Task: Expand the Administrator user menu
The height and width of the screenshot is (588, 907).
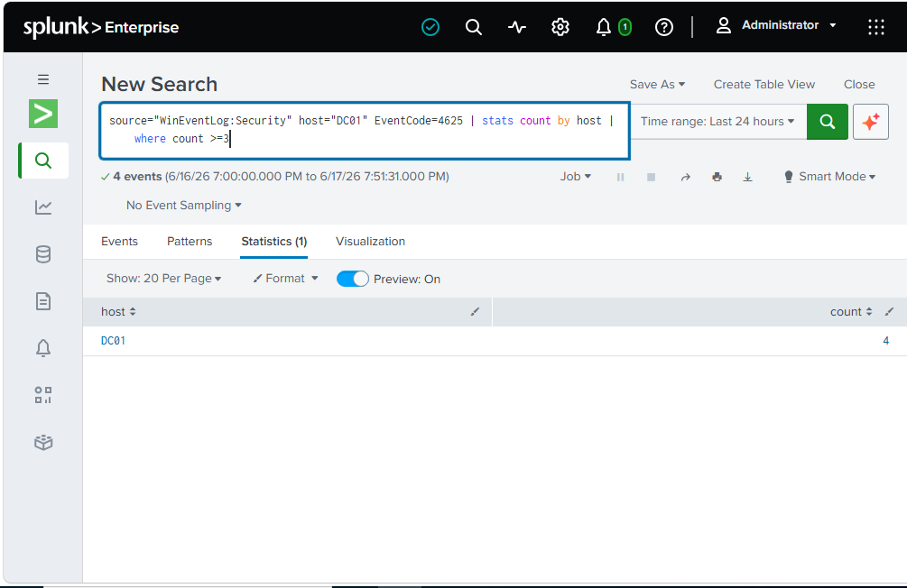Action: click(776, 25)
